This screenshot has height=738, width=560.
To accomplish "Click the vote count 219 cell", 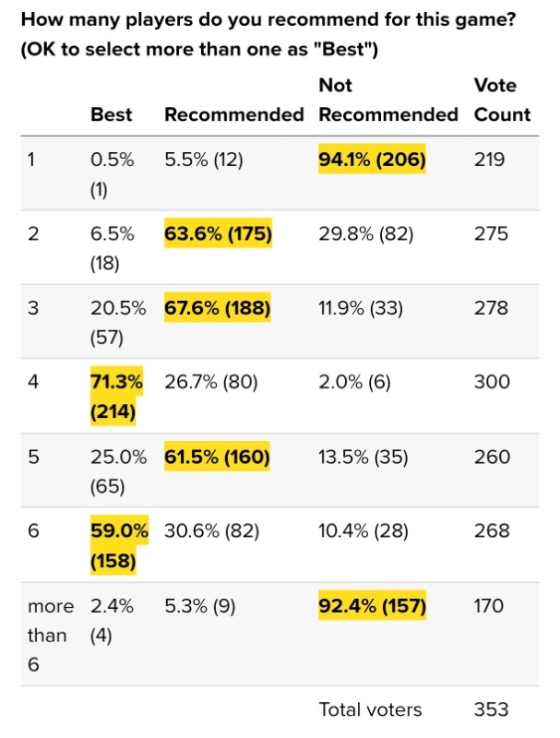I will 489,161.
